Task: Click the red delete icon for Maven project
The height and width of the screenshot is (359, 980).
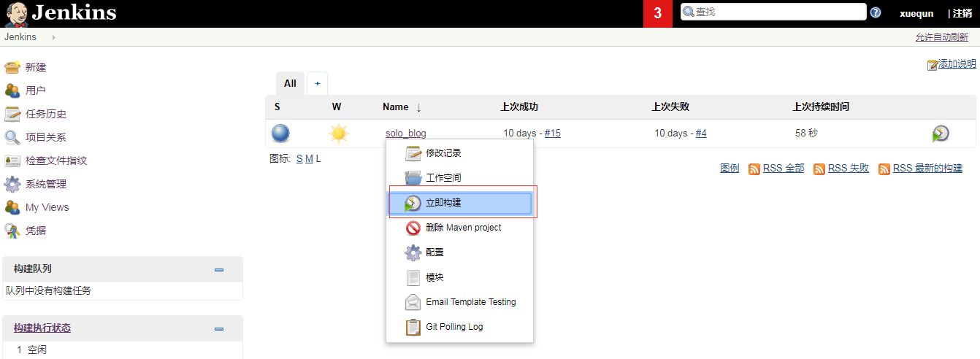Action: pos(413,228)
